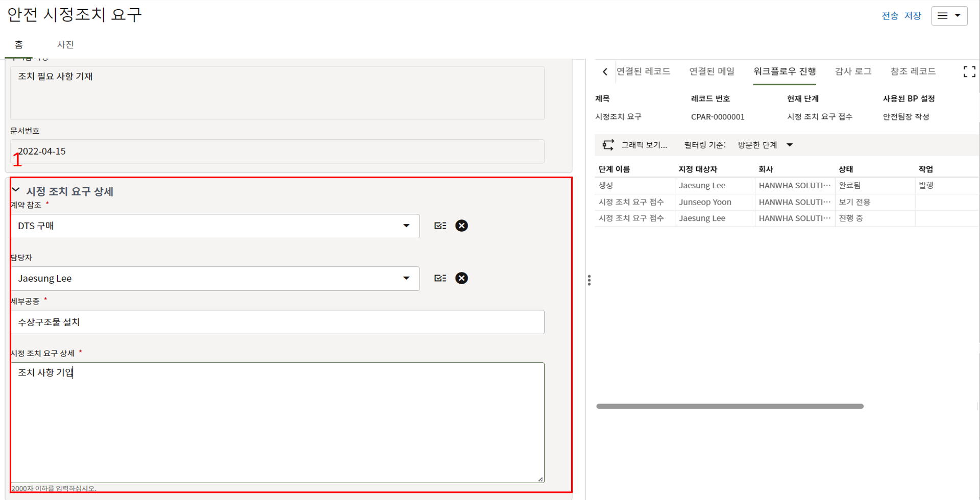Clear the Jaesung Lee 담당자 selection

[x=461, y=278]
